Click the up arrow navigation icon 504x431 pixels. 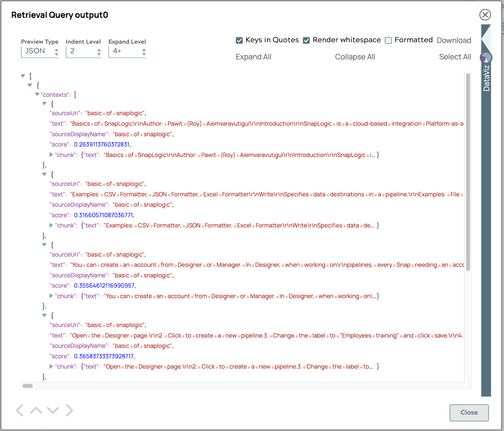pyautogui.click(x=36, y=410)
